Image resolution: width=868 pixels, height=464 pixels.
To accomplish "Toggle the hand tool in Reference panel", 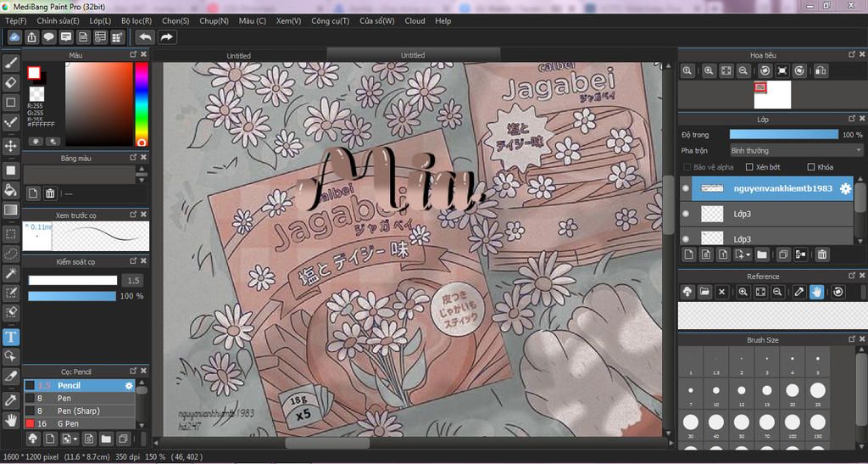I will coord(816,292).
